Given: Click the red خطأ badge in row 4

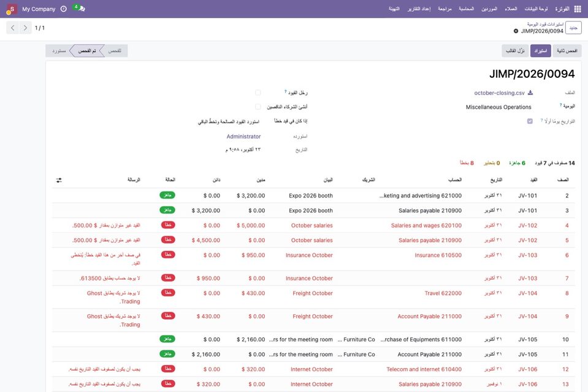Looking at the screenshot, I should click(x=168, y=225).
